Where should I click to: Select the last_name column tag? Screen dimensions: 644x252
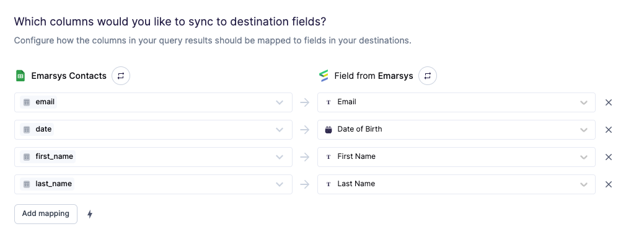47,184
